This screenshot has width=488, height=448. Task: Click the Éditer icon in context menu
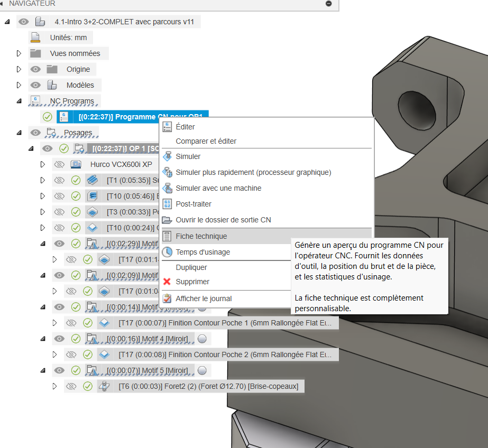click(167, 127)
